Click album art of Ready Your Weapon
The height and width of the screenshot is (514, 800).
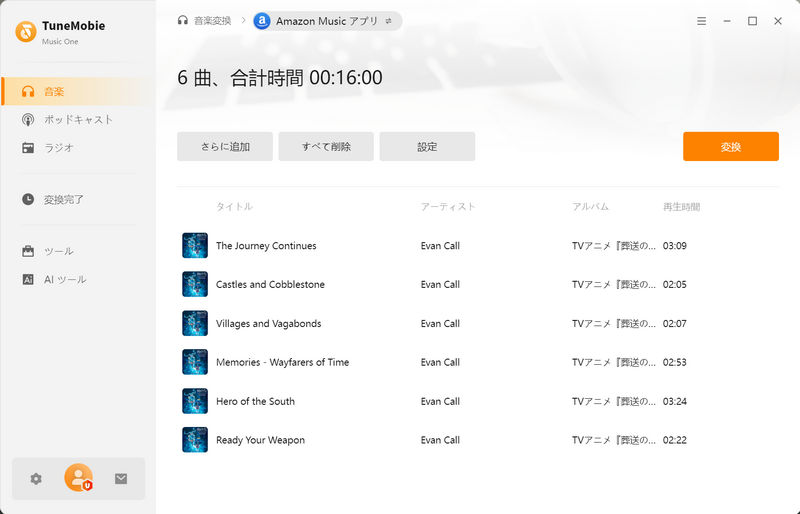[195, 440]
